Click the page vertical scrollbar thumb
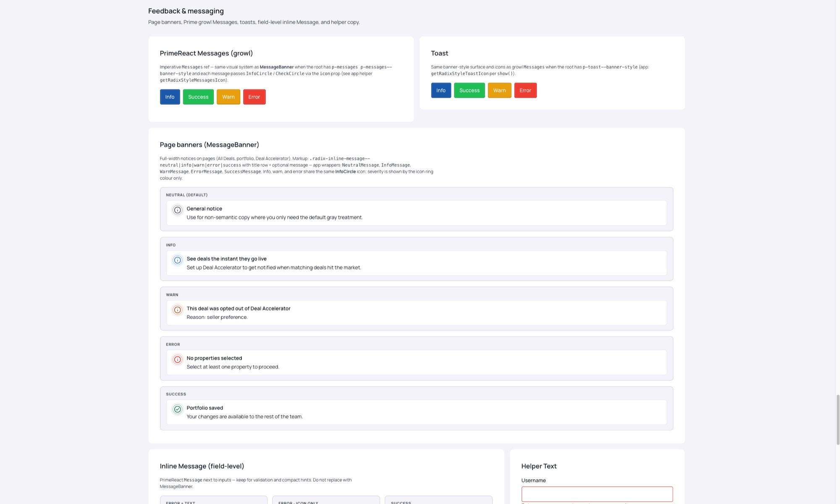840x504 pixels. 838,420
